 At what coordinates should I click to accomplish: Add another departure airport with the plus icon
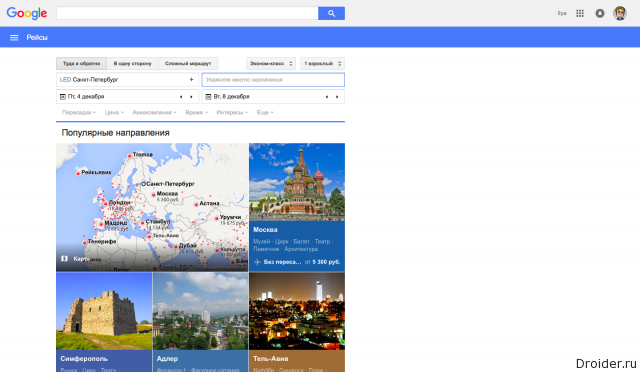(x=191, y=80)
